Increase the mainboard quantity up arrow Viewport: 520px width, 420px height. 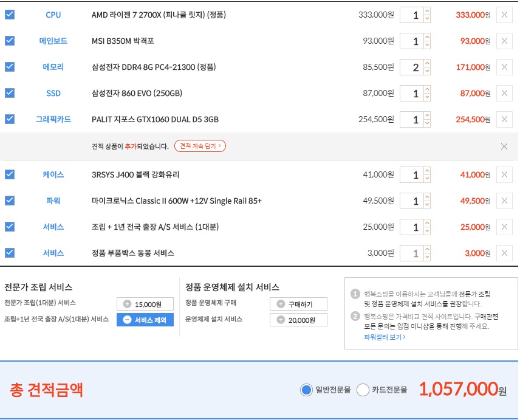coord(427,37)
